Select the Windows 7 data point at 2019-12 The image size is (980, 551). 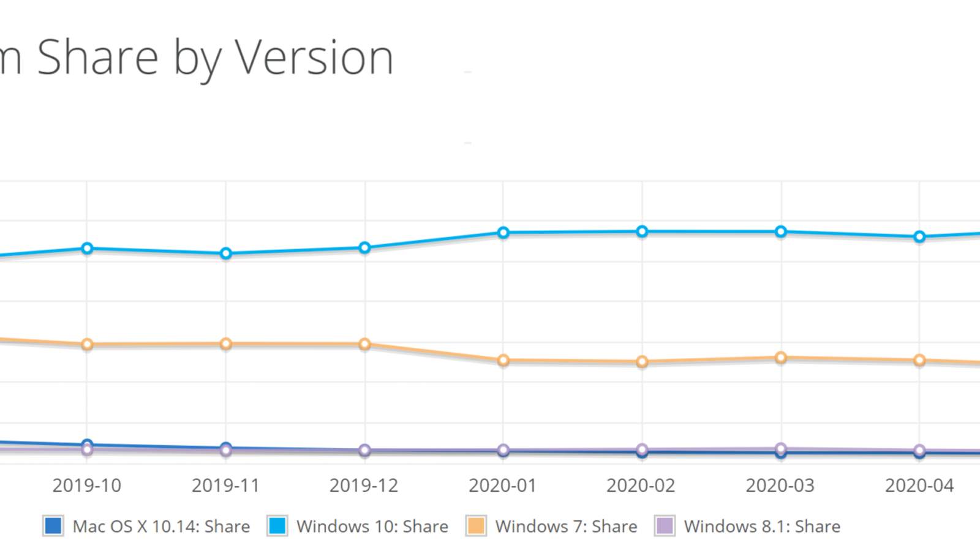tap(364, 344)
